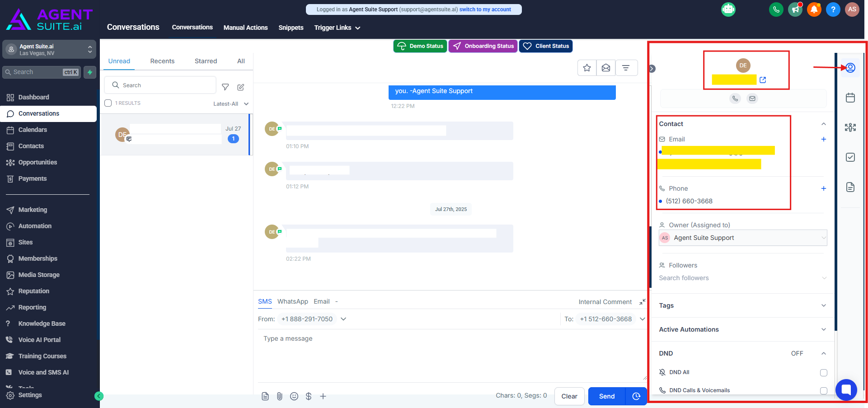The image size is (868, 408).
Task: Collapse the left navigation sidebar
Action: tap(99, 396)
